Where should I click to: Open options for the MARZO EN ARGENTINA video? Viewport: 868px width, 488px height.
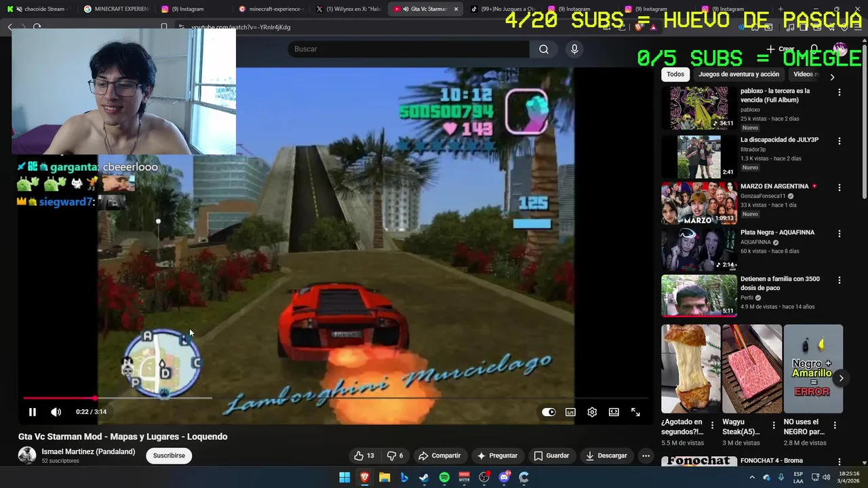[x=840, y=187]
